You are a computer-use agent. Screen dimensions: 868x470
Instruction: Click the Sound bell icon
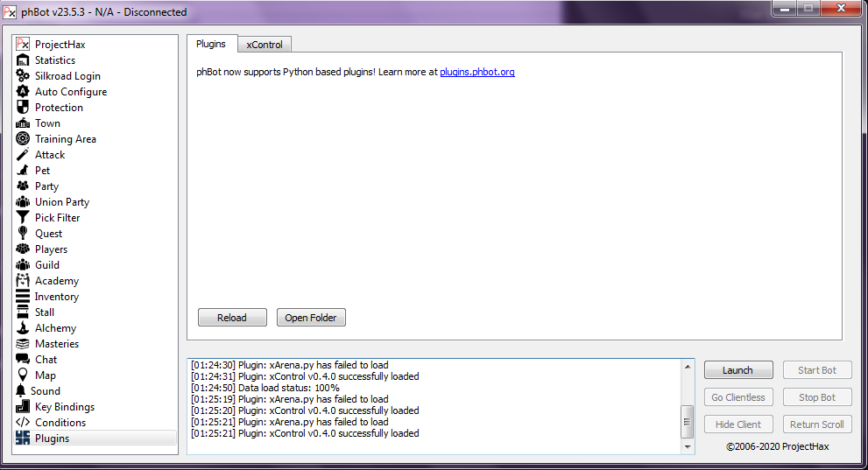pyautogui.click(x=21, y=391)
